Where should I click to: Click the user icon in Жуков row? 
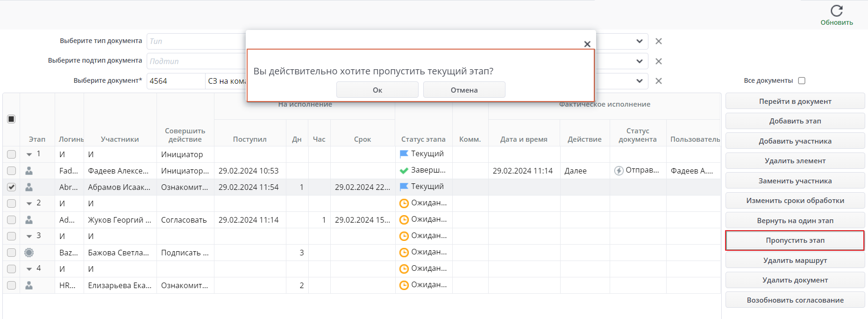click(x=29, y=220)
